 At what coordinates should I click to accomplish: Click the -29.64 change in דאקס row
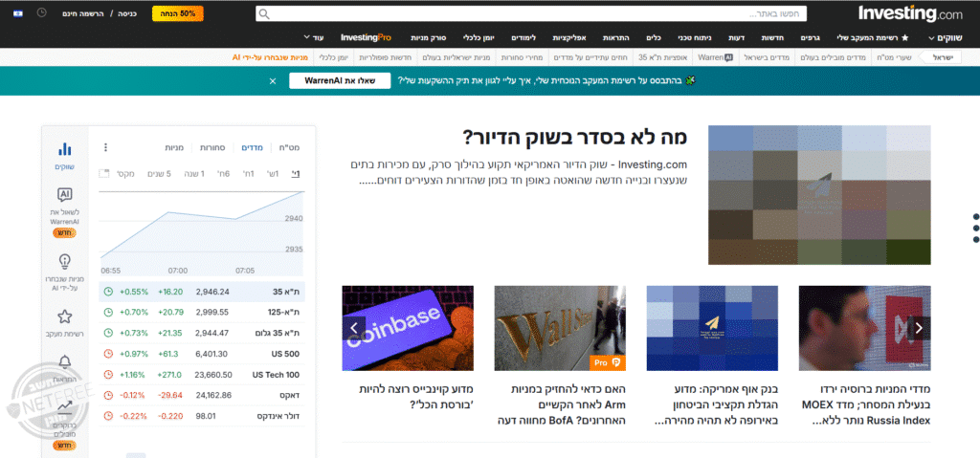coord(170,396)
